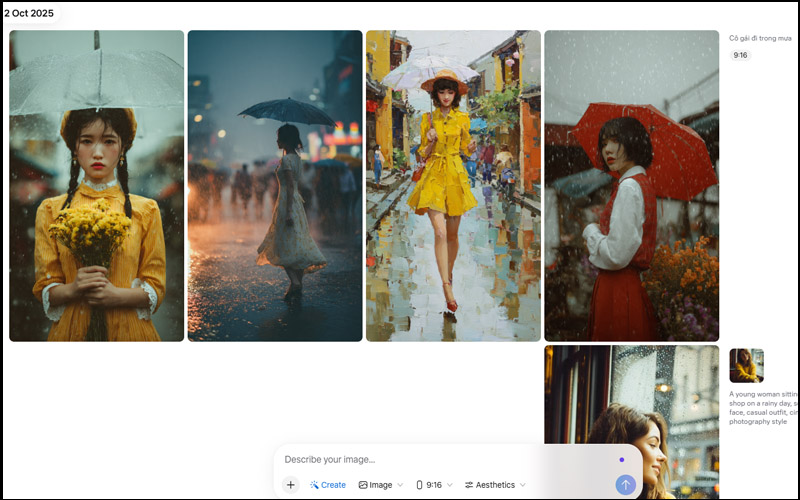Screen dimensions: 800x500
Task: Open the yellow dress painting image
Action: [x=453, y=186]
